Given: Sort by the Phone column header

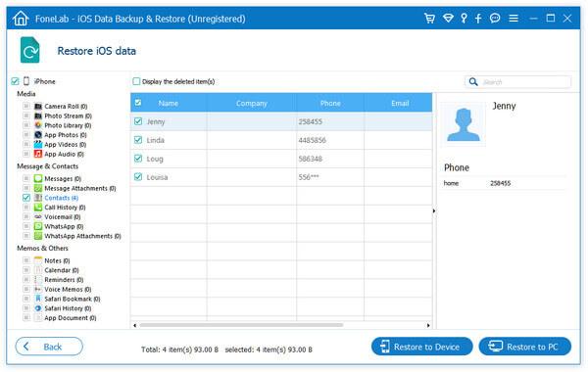Looking at the screenshot, I should [x=330, y=103].
